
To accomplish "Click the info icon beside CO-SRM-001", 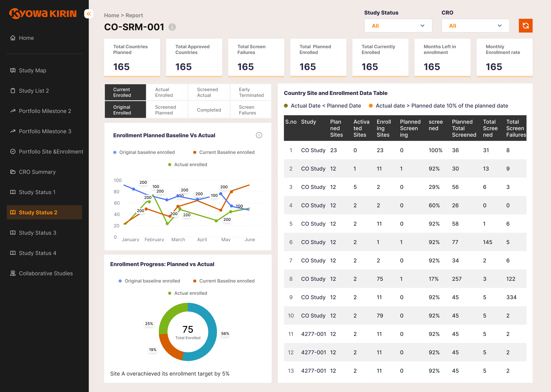I will tap(172, 27).
